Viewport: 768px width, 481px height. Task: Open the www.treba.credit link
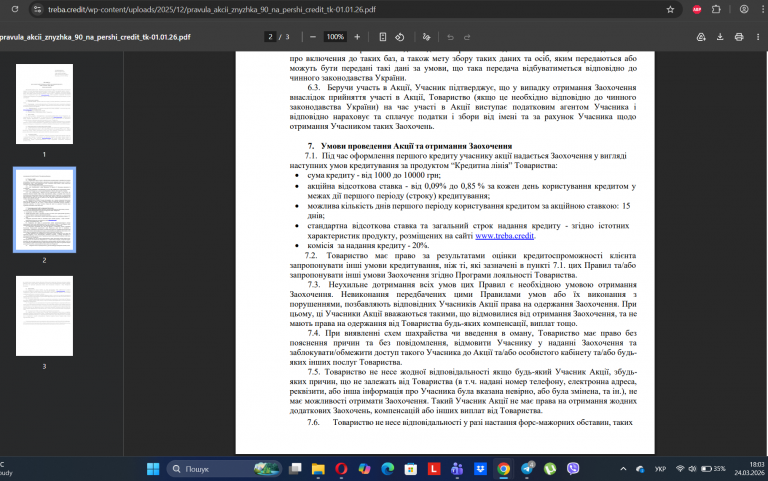click(x=504, y=236)
